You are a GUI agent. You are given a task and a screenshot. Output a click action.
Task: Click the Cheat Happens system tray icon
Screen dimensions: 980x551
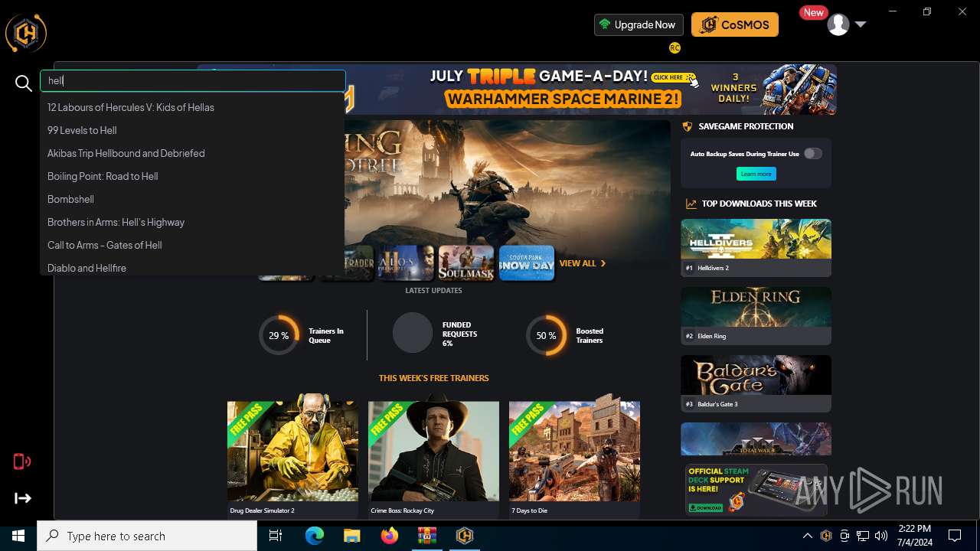tap(826, 536)
